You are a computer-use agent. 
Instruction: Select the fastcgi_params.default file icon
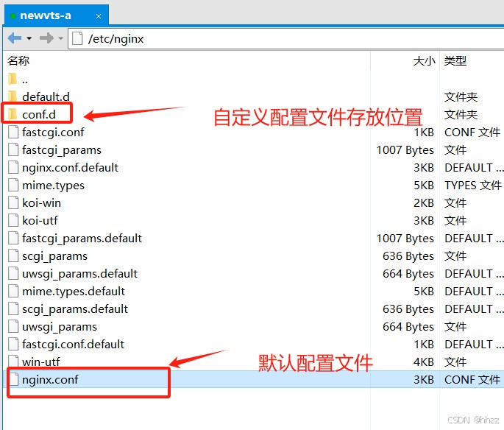[13, 238]
